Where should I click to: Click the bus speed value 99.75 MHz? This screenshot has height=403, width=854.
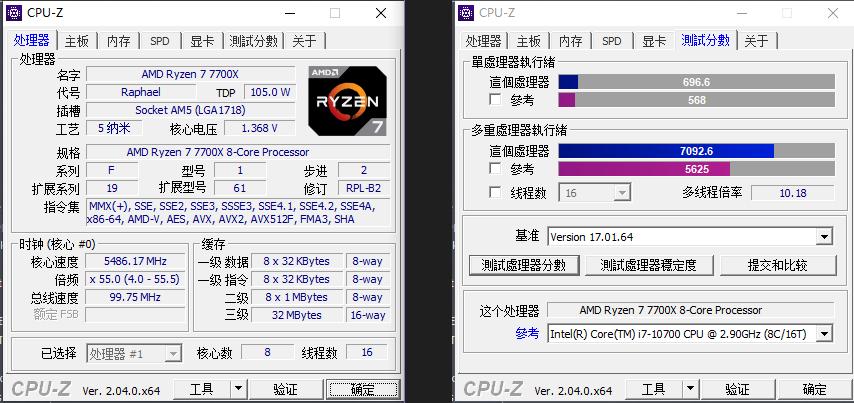click(x=136, y=297)
